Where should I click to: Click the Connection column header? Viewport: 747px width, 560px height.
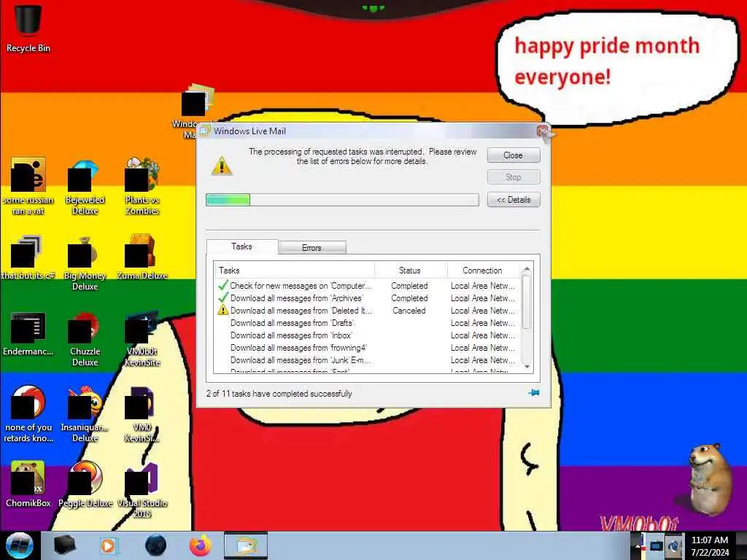[483, 270]
